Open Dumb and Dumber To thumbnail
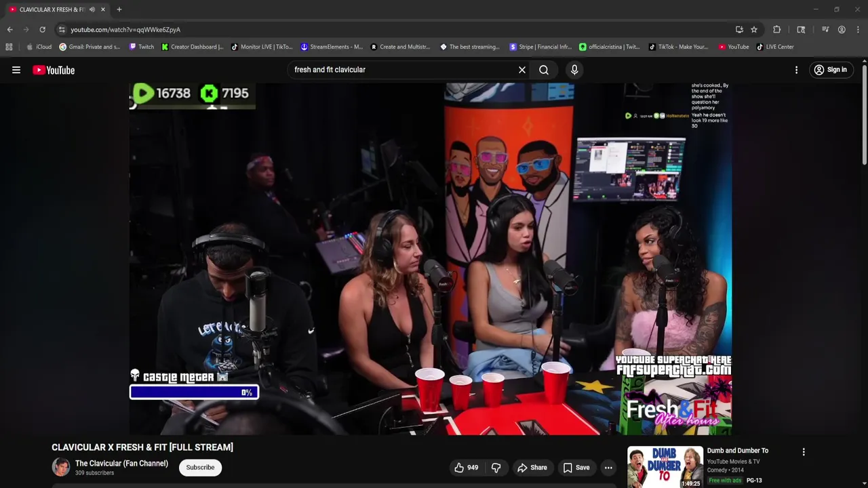 (665, 467)
